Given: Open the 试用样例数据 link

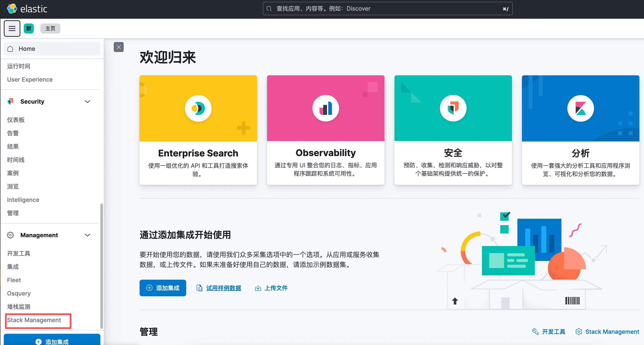Looking at the screenshot, I should [x=223, y=288].
